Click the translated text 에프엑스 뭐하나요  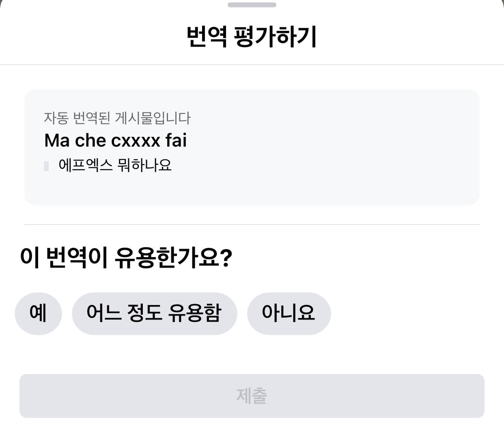point(115,165)
